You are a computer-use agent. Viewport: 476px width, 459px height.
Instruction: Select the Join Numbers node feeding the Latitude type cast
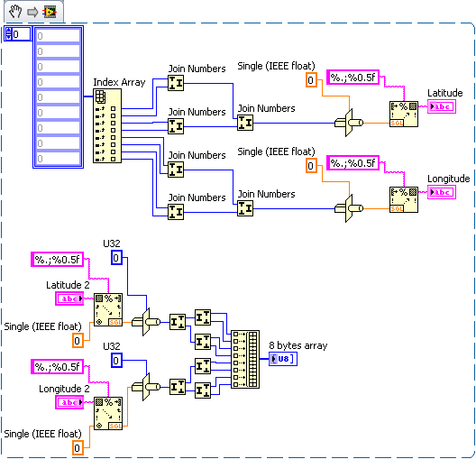[245, 123]
